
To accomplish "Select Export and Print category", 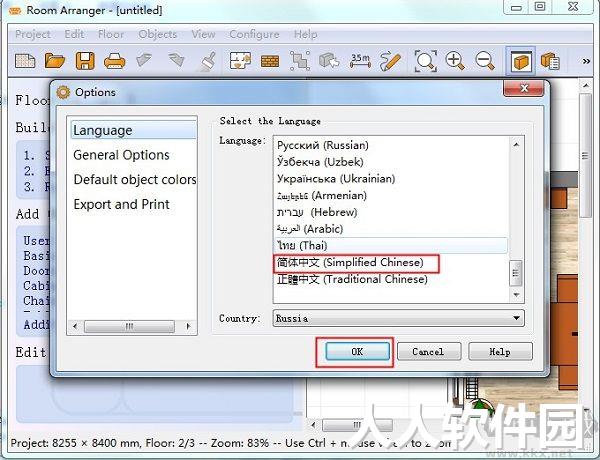I will (x=121, y=204).
